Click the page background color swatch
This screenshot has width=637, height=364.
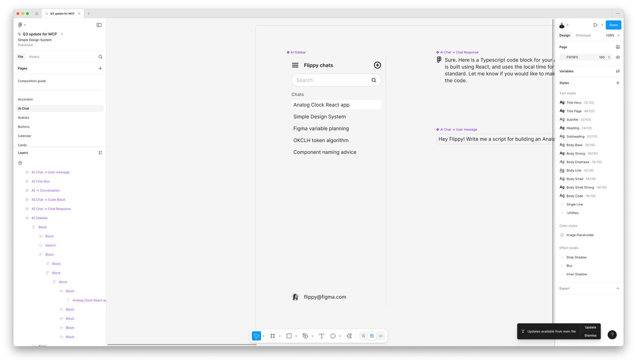(563, 57)
